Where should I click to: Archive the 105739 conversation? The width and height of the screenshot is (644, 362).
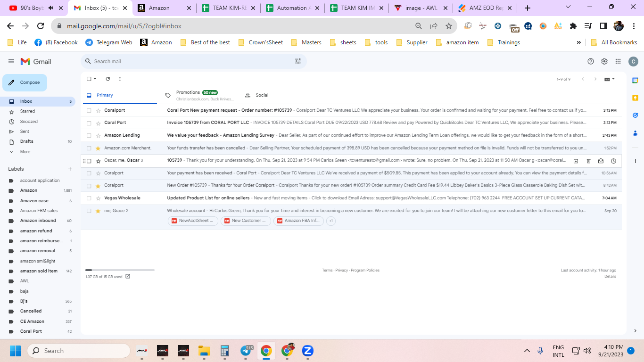click(576, 161)
